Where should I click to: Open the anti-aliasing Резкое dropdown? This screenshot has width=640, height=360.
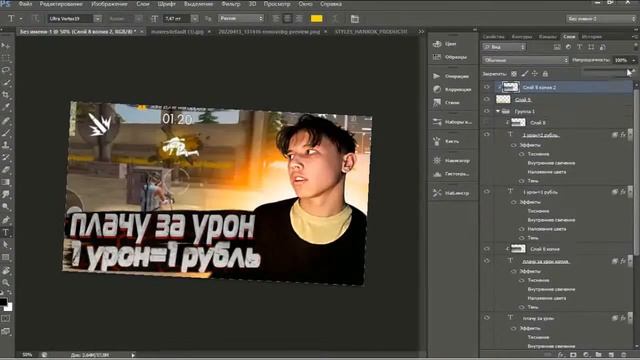coord(241,18)
